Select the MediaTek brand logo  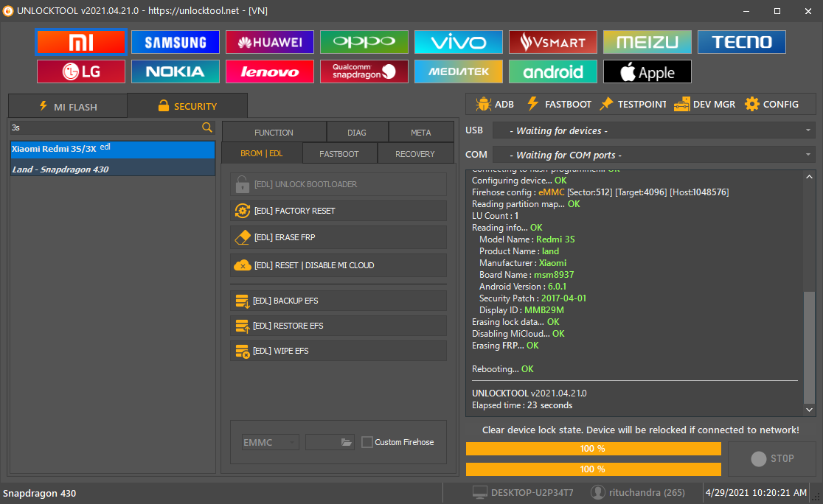(459, 71)
